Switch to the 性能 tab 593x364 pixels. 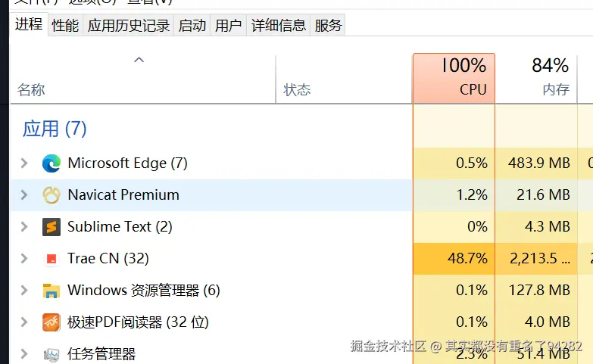65,26
